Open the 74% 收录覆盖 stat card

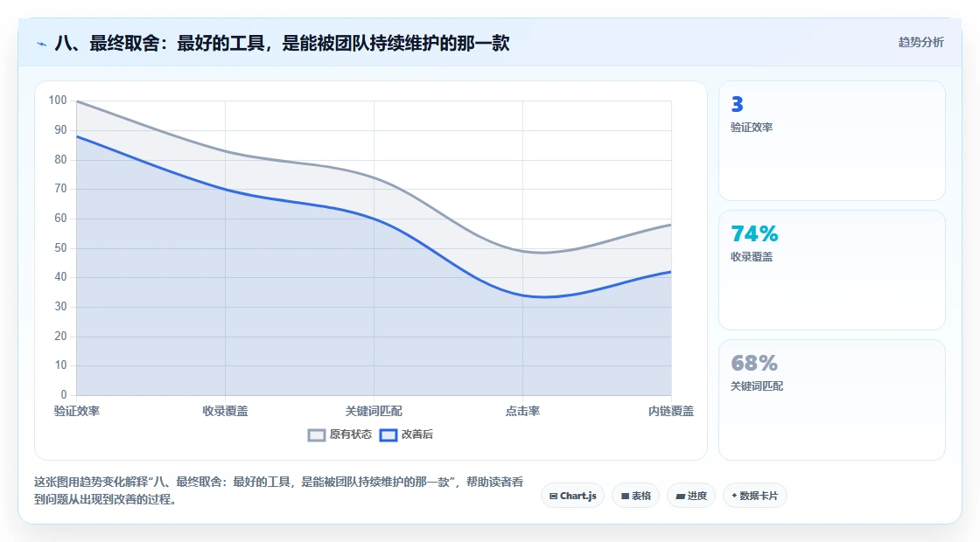click(832, 270)
